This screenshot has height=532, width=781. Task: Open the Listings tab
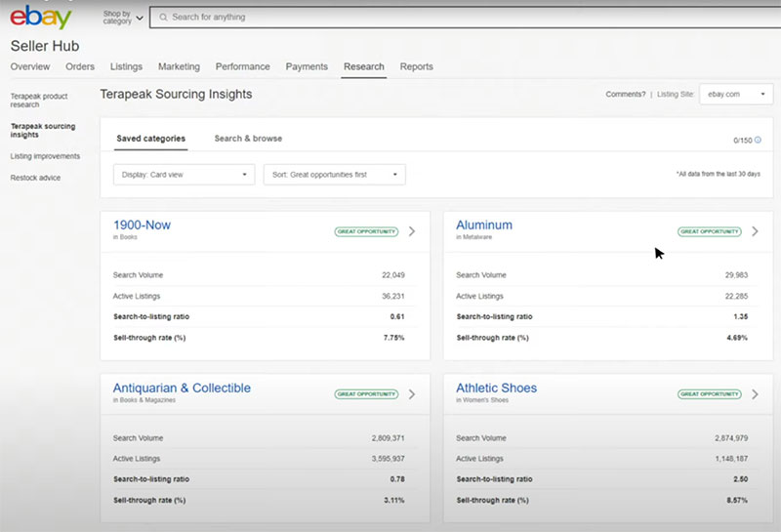pyautogui.click(x=126, y=66)
